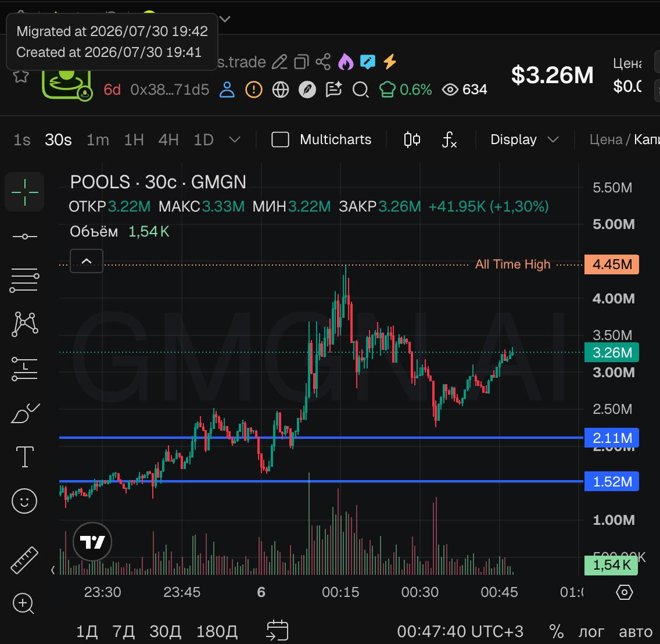Click the 634 watchers eye indicator
This screenshot has height=644, width=660.
click(465, 90)
